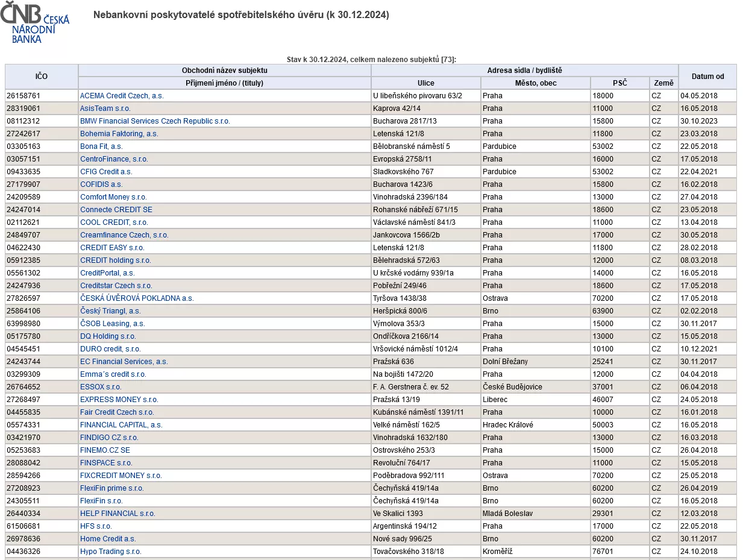Open the FIXCREDIT MONEY s.r.o. link
This screenshot has width=743, height=560.
[121, 476]
